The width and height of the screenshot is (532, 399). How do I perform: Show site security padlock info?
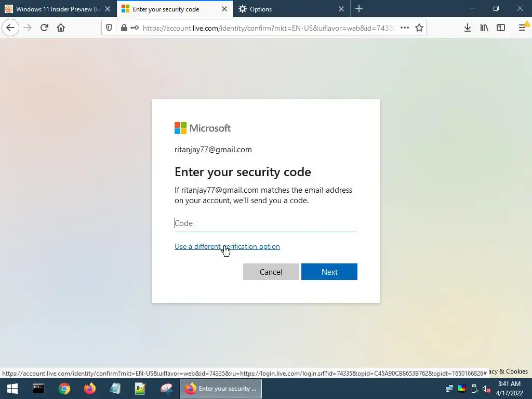124,28
